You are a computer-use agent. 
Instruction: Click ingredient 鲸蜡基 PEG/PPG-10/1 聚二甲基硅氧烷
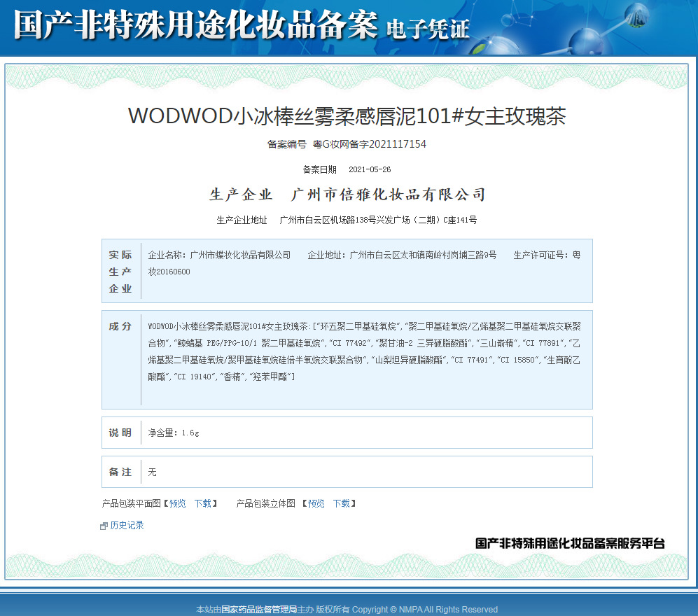tap(249, 343)
